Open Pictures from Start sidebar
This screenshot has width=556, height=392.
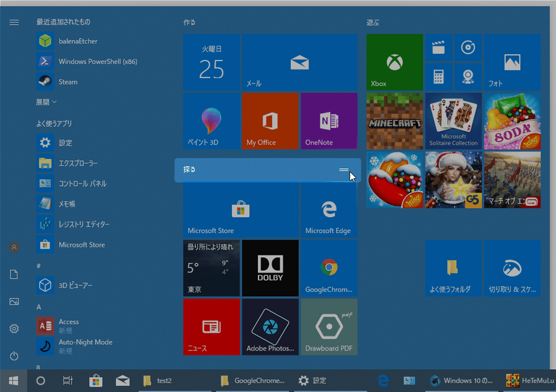[14, 302]
